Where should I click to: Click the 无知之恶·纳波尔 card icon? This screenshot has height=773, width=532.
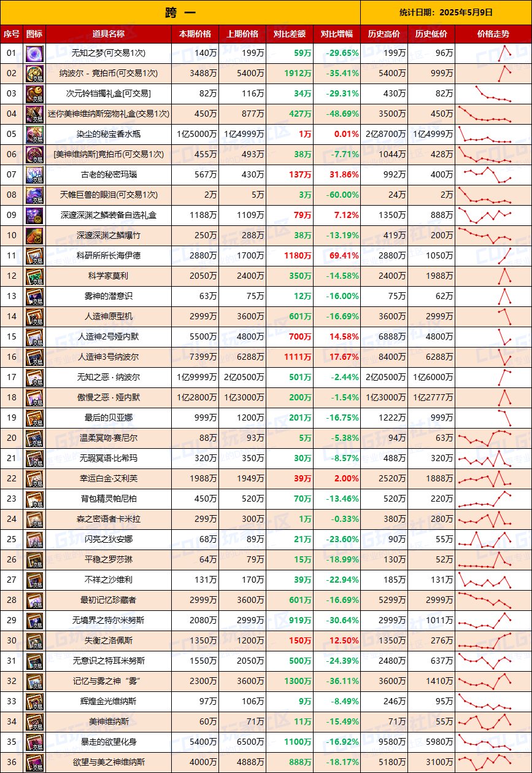point(34,378)
